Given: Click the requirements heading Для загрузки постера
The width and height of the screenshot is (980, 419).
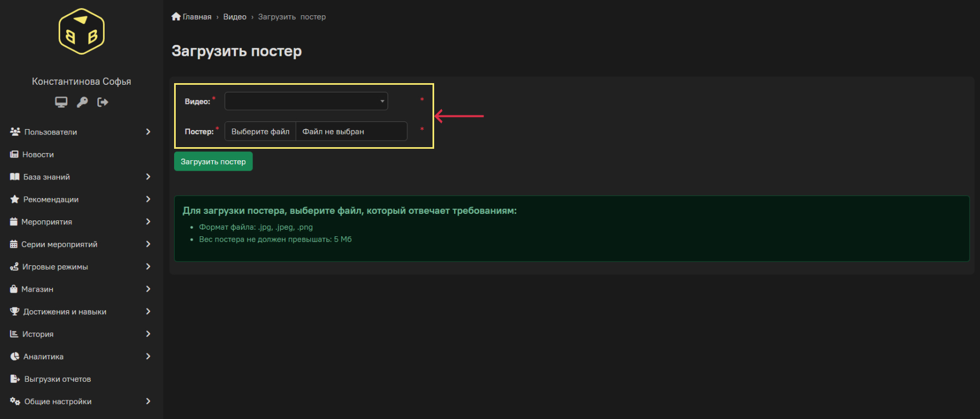Looking at the screenshot, I should [349, 211].
